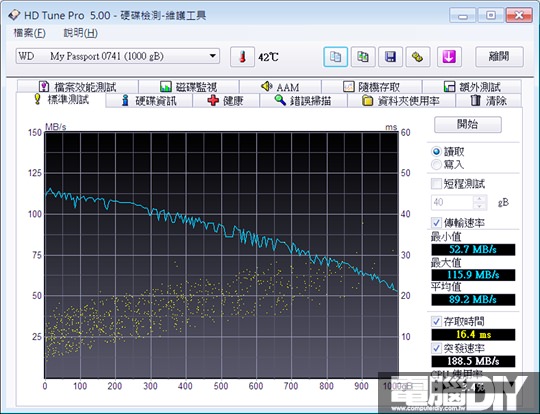The height and width of the screenshot is (414, 540).
Task: Open the options wrench icon
Action: tap(418, 57)
